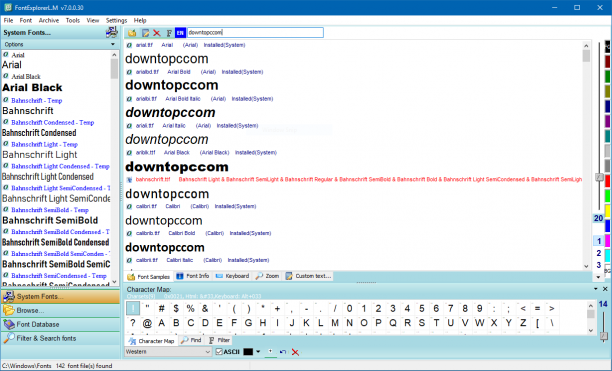The width and height of the screenshot is (612, 371).
Task: Pick the yellow color swatch
Action: point(608,211)
